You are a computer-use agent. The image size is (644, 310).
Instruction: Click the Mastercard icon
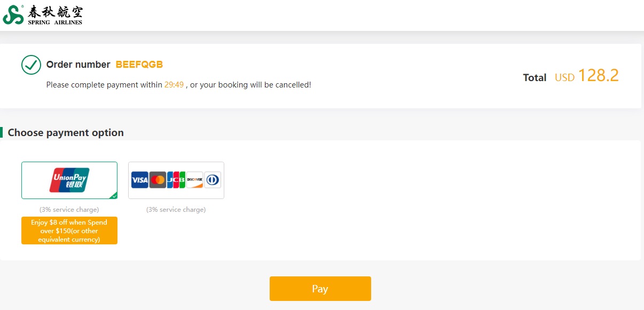coord(158,180)
